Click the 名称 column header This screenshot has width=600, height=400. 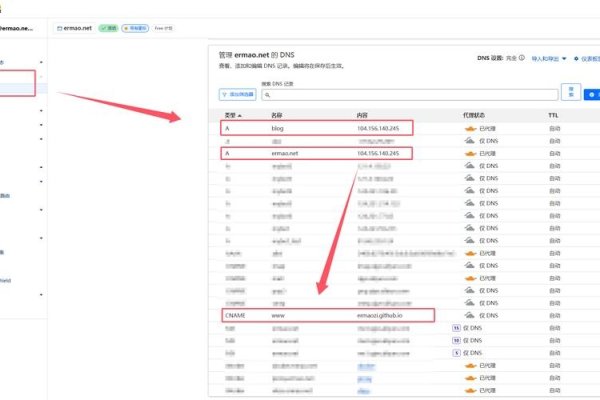click(x=277, y=115)
